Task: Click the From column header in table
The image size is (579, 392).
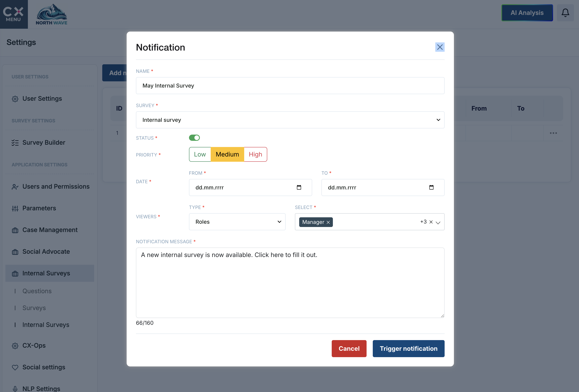Action: [479, 108]
